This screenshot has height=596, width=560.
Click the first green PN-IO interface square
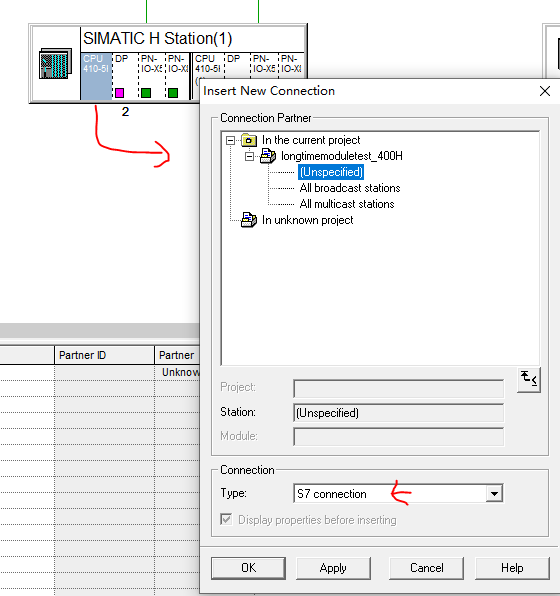pyautogui.click(x=146, y=93)
